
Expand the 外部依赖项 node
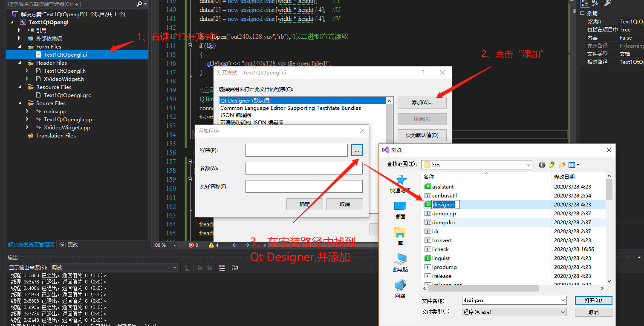20,38
